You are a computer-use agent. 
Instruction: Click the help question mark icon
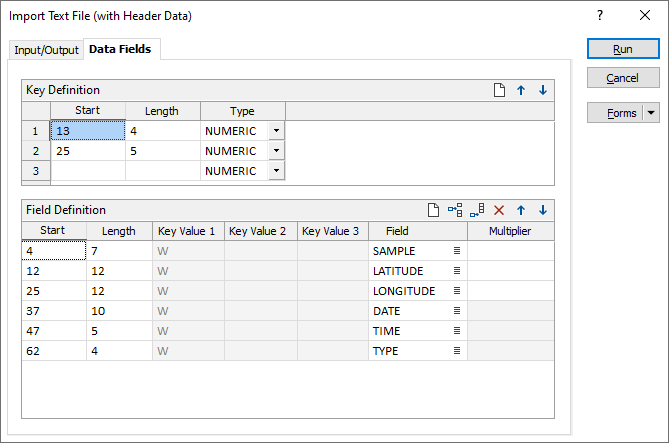point(600,15)
